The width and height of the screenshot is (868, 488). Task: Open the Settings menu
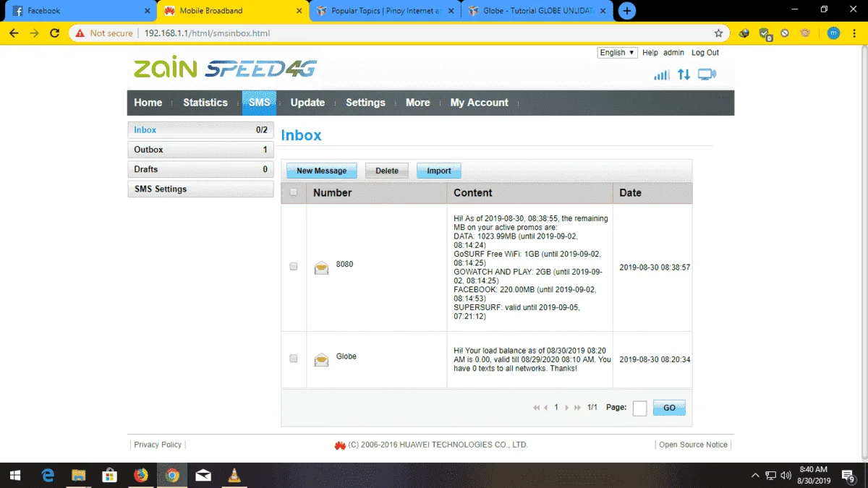365,103
